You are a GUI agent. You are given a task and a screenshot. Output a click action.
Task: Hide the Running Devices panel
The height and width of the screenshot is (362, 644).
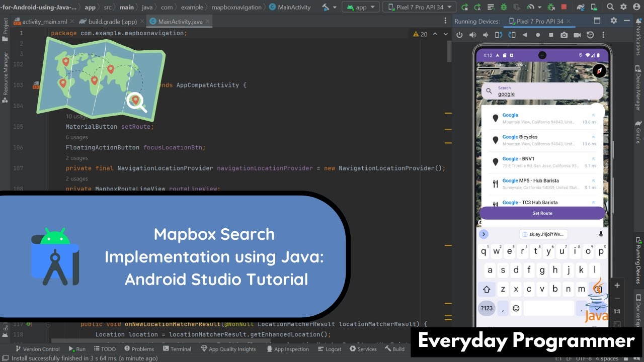coord(627,21)
